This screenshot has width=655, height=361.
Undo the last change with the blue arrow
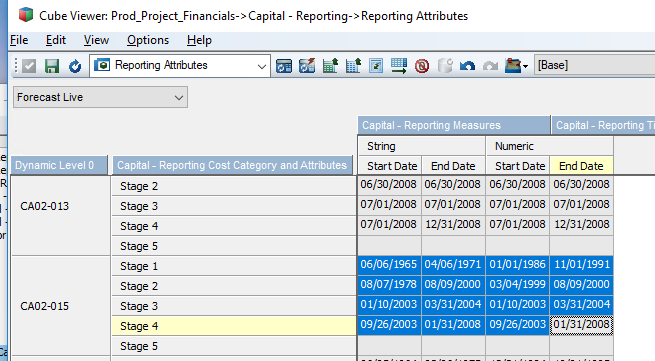[467, 66]
